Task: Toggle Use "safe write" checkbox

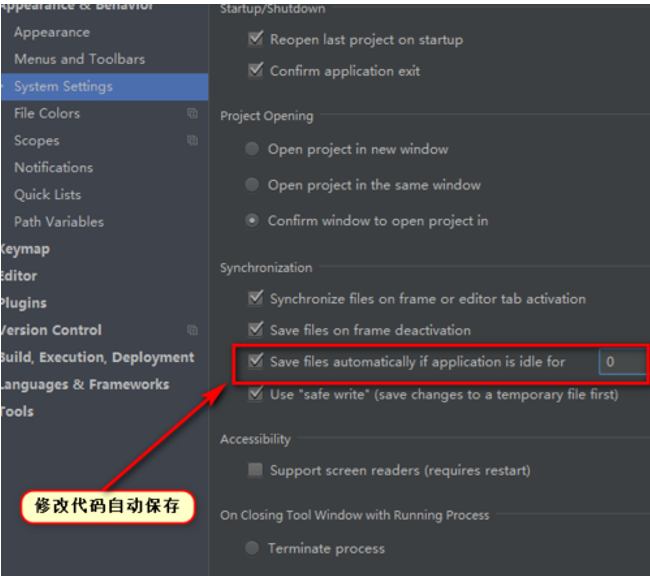Action: (x=255, y=394)
